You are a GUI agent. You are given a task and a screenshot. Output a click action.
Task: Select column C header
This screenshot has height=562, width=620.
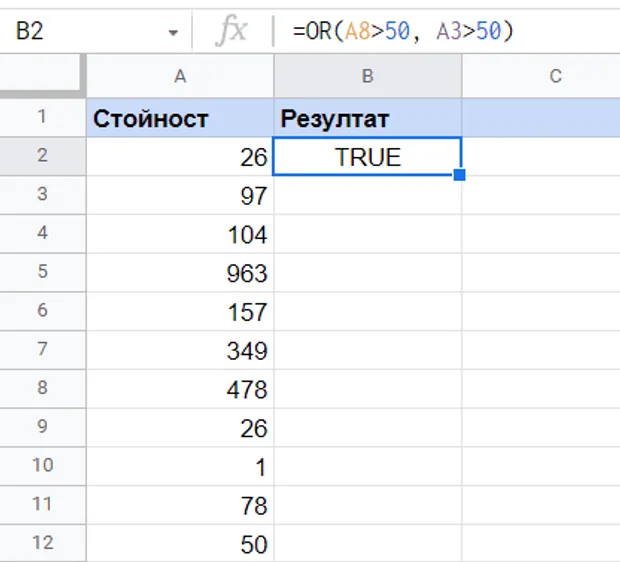click(541, 76)
